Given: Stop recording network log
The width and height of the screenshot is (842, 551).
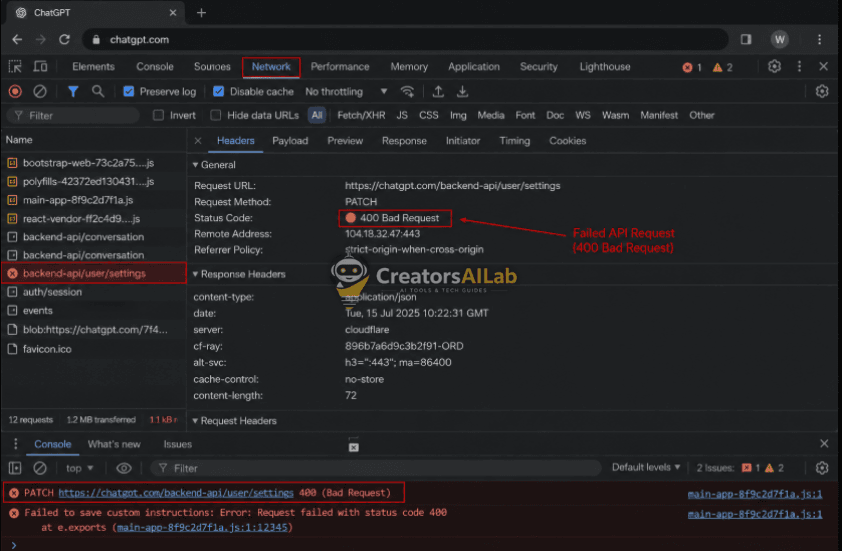Looking at the screenshot, I should pyautogui.click(x=15, y=91).
